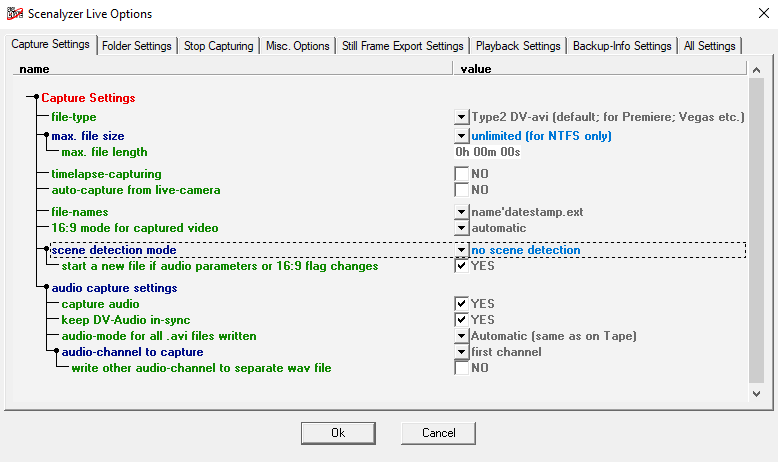Disable keep DV-Audio in-sync
The width and height of the screenshot is (778, 462).
click(461, 320)
